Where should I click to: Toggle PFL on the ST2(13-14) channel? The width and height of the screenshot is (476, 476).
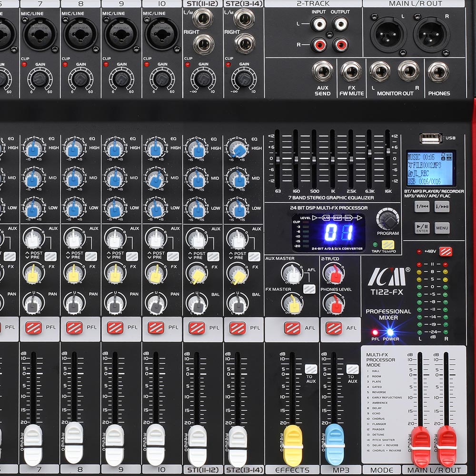coord(238,328)
